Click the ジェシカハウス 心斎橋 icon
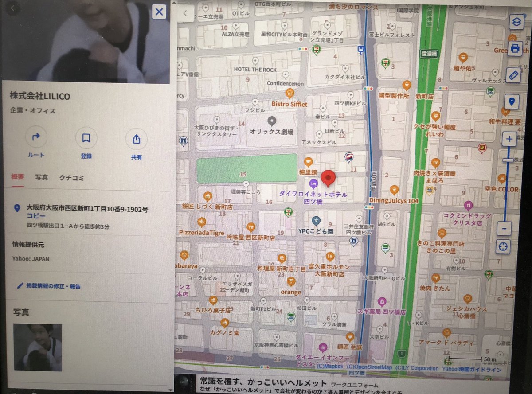The width and height of the screenshot is (532, 394). coord(467,299)
